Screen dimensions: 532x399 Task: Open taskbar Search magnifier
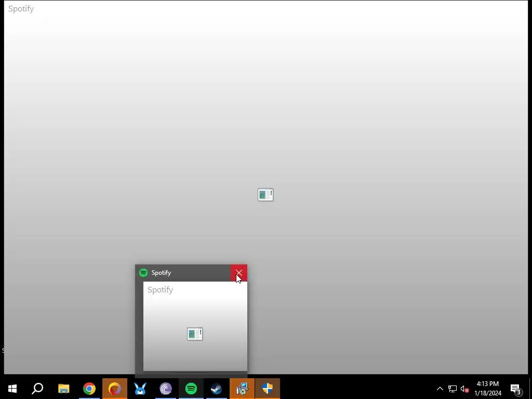pos(37,389)
